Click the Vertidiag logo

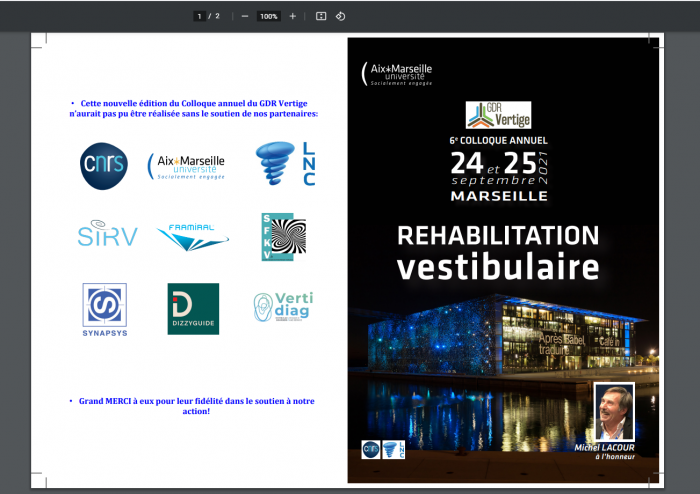coord(283,307)
